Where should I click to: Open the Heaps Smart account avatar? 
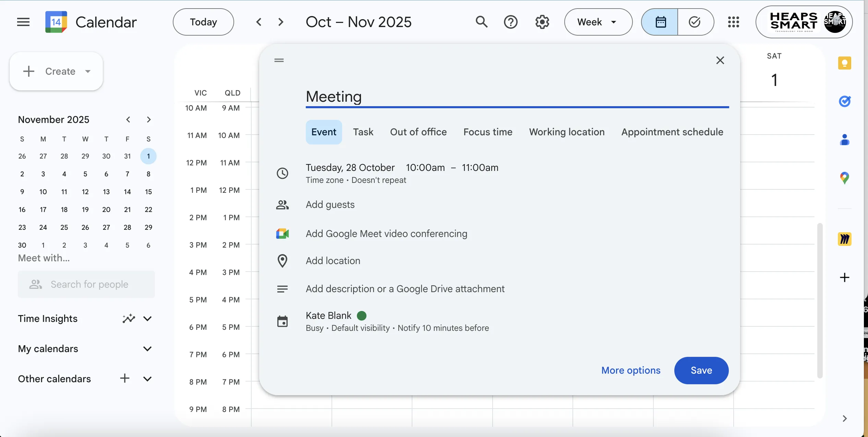click(835, 22)
